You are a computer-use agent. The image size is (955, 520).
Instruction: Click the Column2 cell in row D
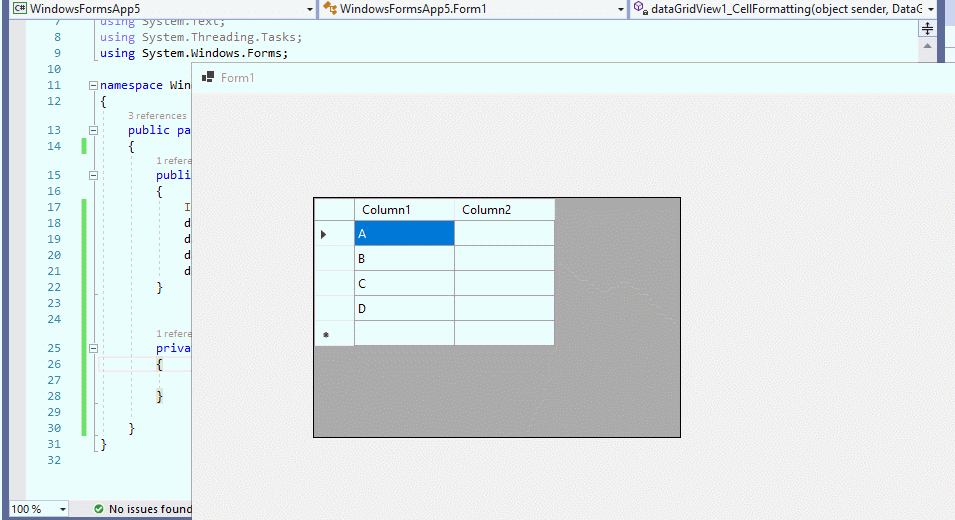click(504, 308)
